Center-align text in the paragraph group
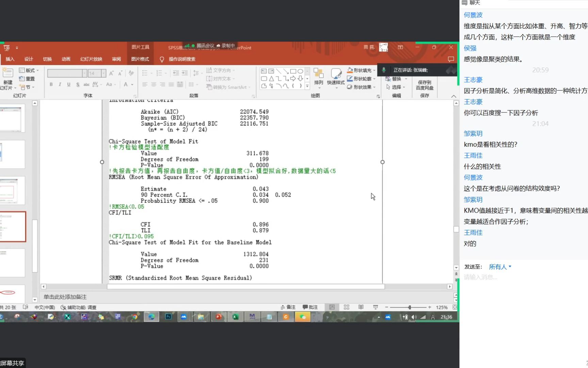 (153, 84)
